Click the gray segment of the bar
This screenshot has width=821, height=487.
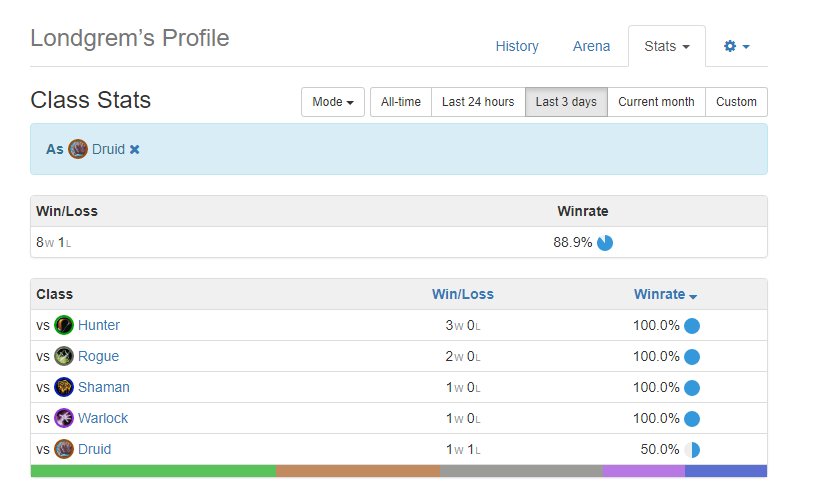pyautogui.click(x=522, y=471)
